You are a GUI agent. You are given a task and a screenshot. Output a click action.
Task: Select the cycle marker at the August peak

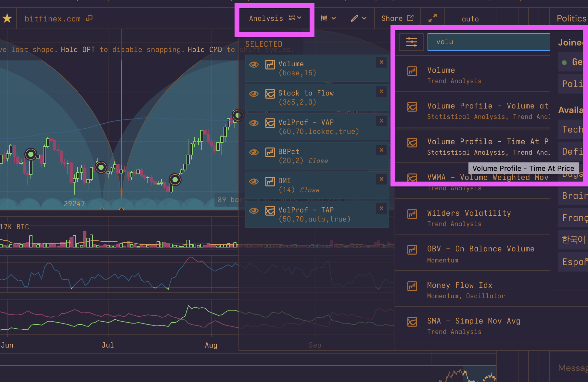(238, 115)
